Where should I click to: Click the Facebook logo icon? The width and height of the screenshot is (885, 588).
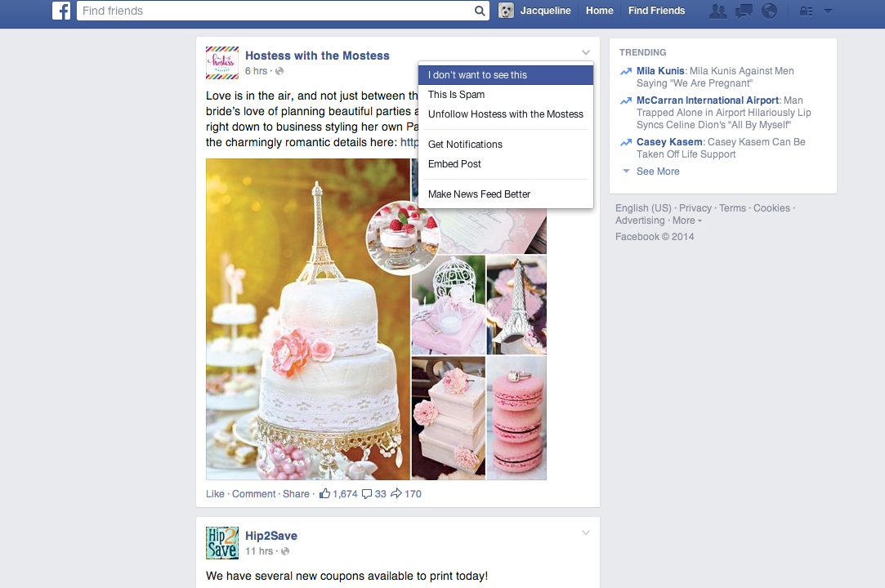click(x=61, y=11)
